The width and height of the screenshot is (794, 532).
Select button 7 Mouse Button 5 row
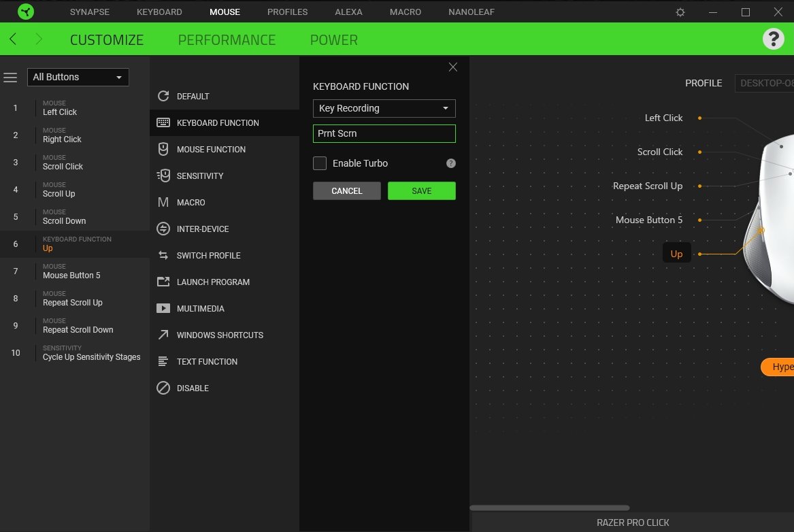coord(75,271)
